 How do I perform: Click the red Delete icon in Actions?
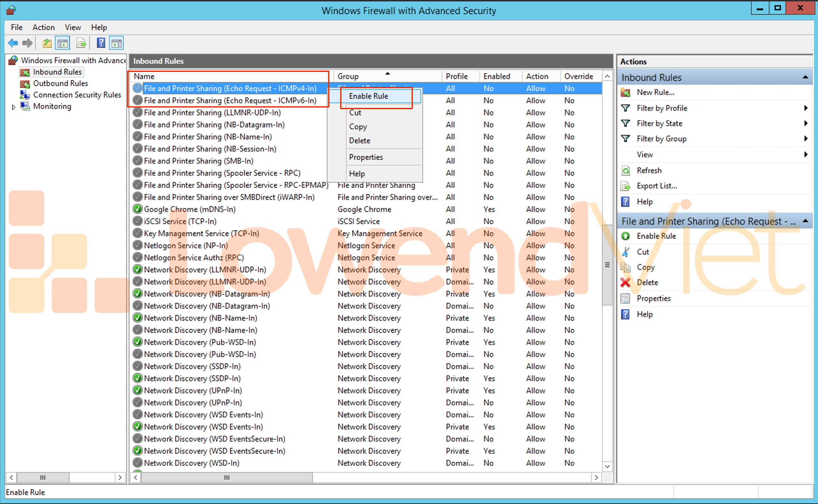coord(626,282)
